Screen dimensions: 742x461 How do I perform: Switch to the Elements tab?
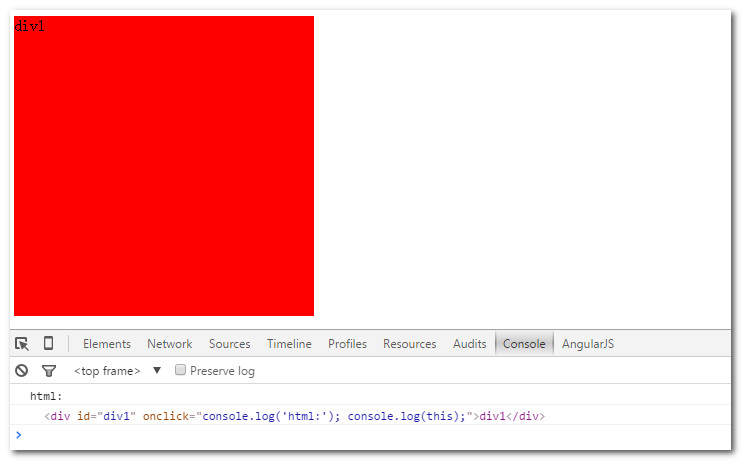(x=107, y=344)
